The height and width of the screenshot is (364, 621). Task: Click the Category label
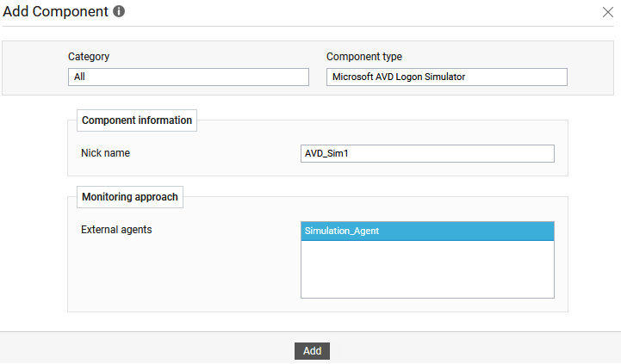tap(89, 57)
